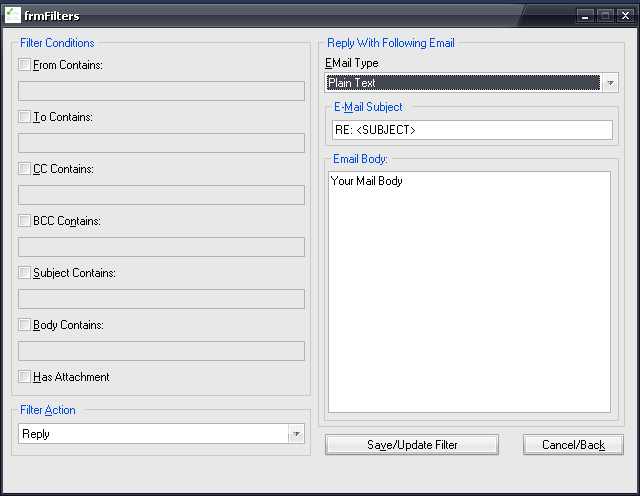Screen dimensions: 640x496
Task: Click the From Contains text field
Action: [x=161, y=91]
